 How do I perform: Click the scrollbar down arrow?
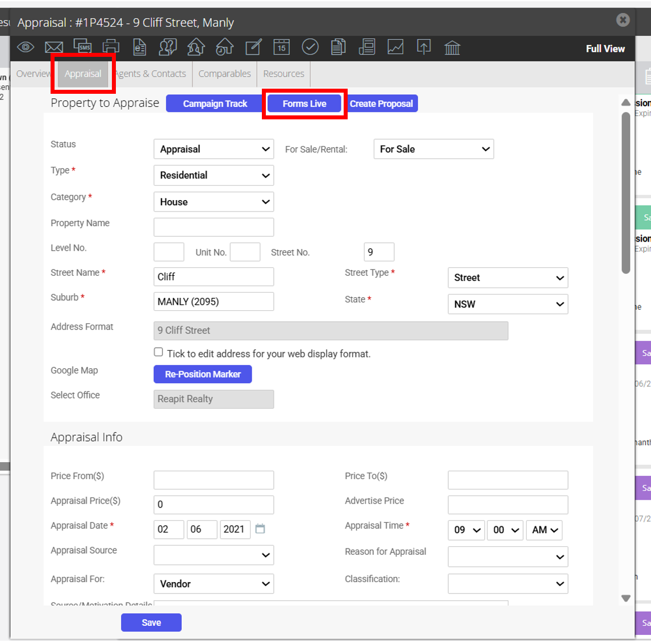tap(625, 599)
